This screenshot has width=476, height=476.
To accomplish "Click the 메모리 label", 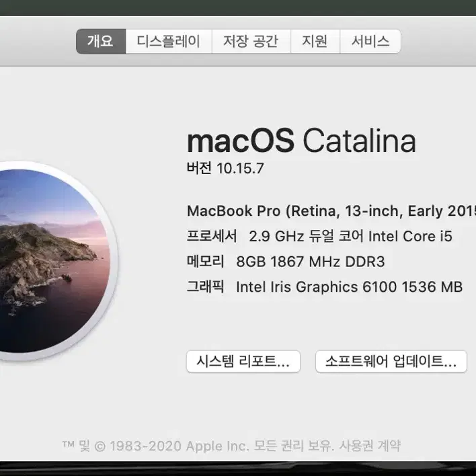I will tap(206, 262).
